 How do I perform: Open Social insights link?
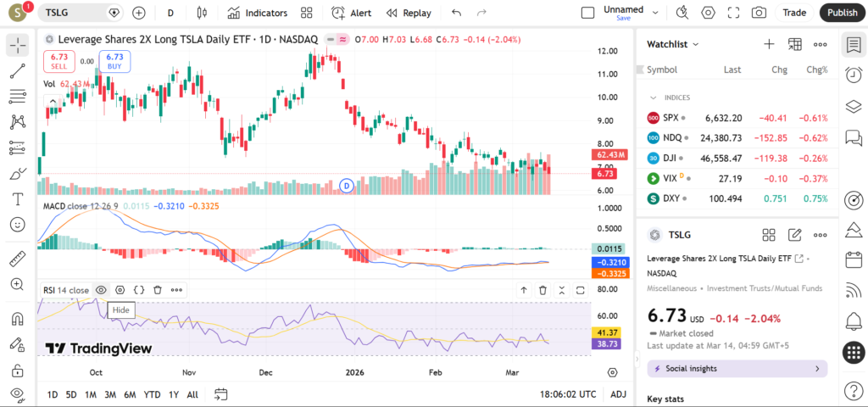737,369
